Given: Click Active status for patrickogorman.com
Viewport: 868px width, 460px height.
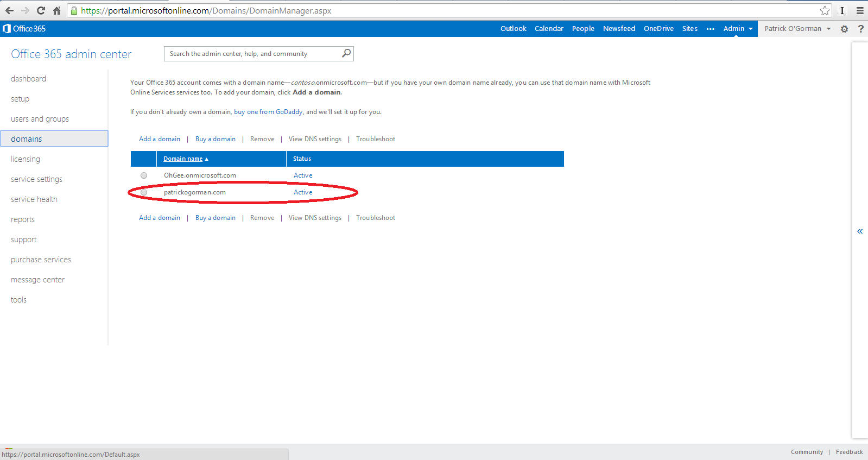Looking at the screenshot, I should (x=303, y=192).
